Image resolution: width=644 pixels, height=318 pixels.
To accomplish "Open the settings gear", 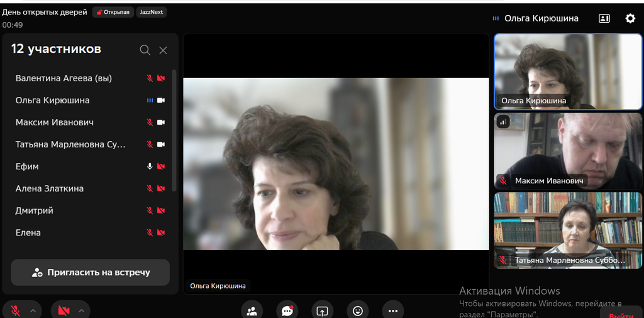I will pyautogui.click(x=630, y=19).
